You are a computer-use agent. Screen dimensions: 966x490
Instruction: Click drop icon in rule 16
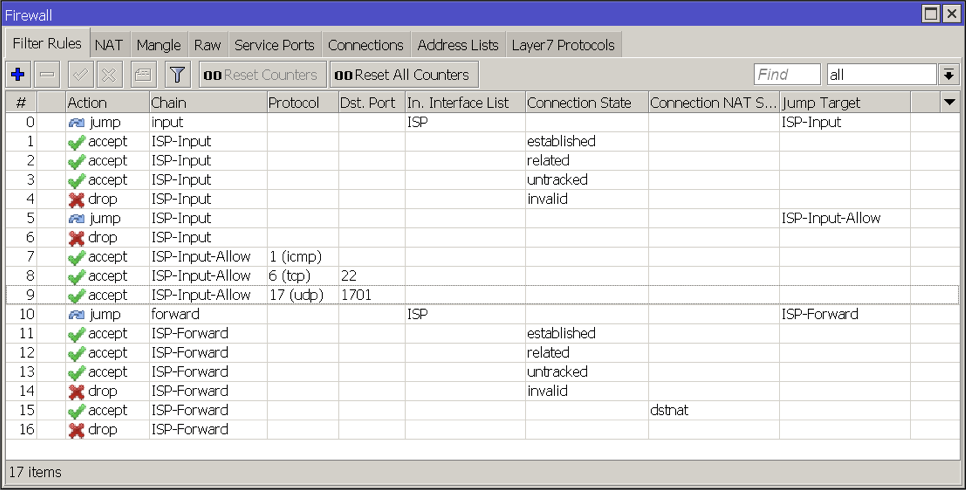(x=76, y=430)
